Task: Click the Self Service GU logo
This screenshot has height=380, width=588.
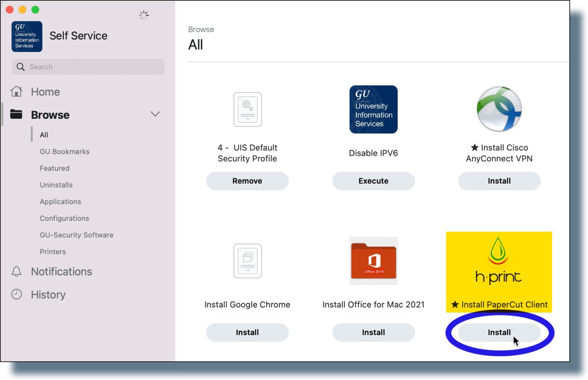Action: [27, 36]
